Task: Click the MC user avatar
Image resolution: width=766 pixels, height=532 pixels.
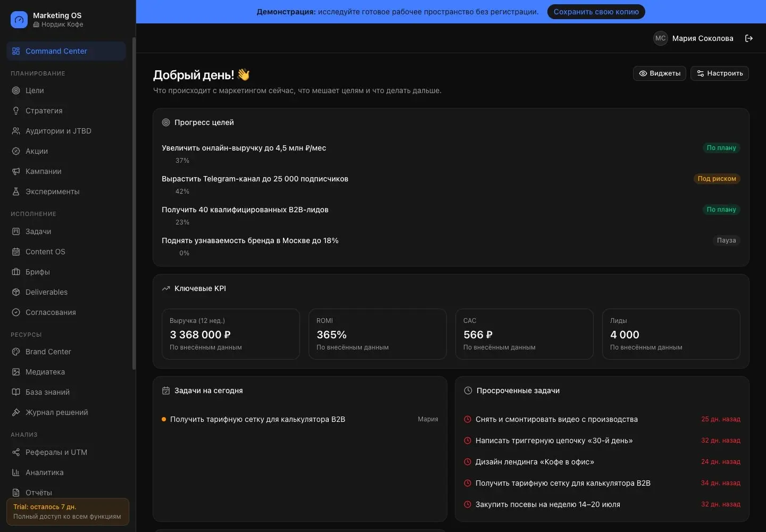Action: click(x=661, y=38)
